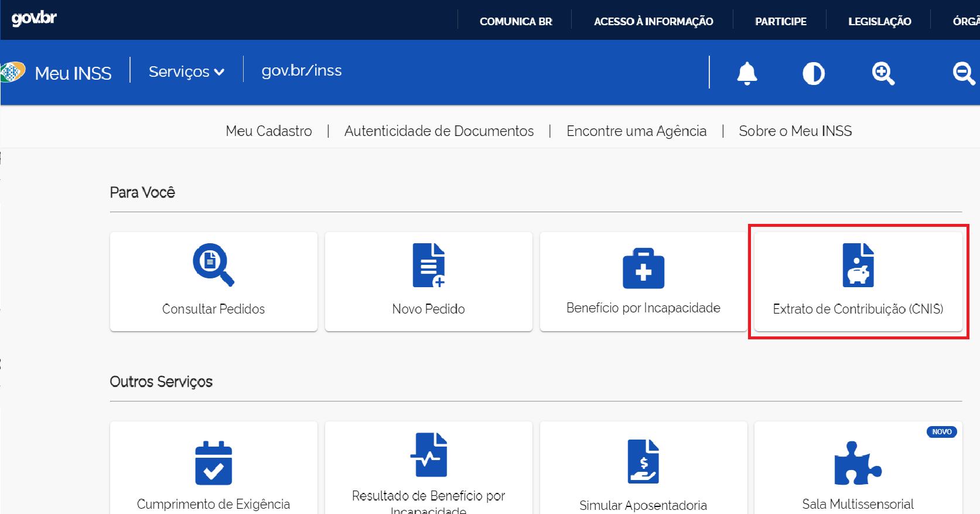Click the Meu INSS logo icon

click(12, 72)
